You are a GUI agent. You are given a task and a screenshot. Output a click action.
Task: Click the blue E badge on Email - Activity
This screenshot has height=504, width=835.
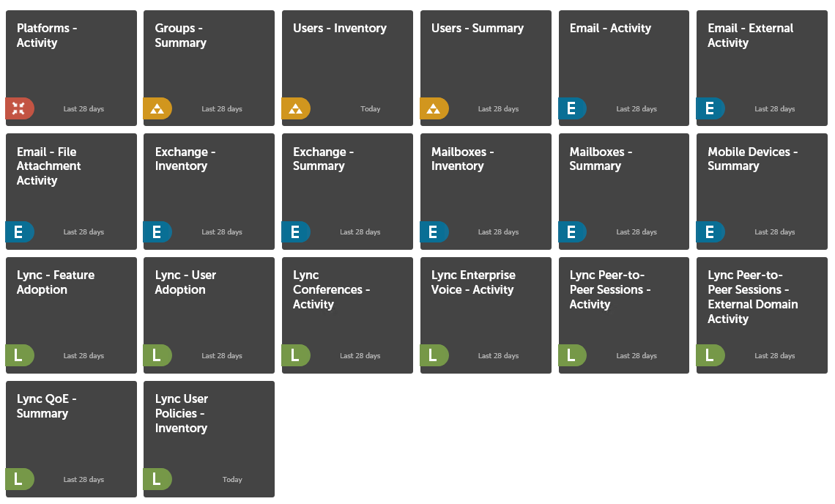573,108
